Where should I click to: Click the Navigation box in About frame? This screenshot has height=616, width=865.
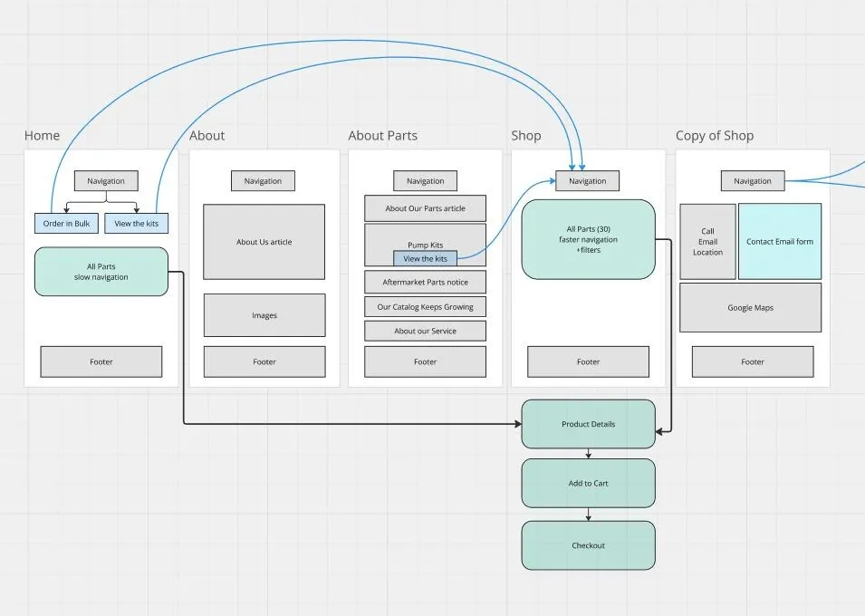tap(263, 181)
